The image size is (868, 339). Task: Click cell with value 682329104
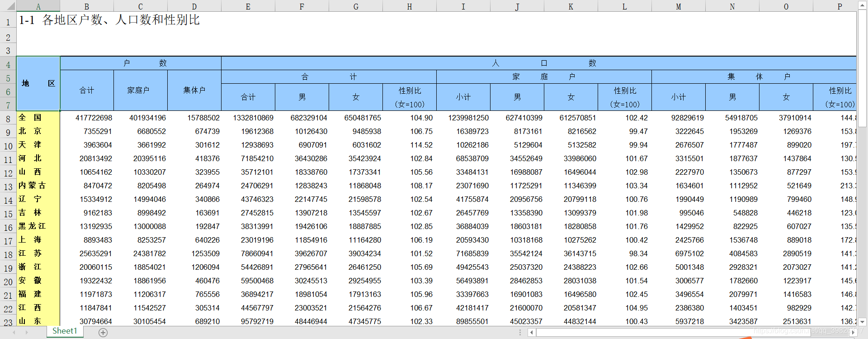tap(302, 118)
